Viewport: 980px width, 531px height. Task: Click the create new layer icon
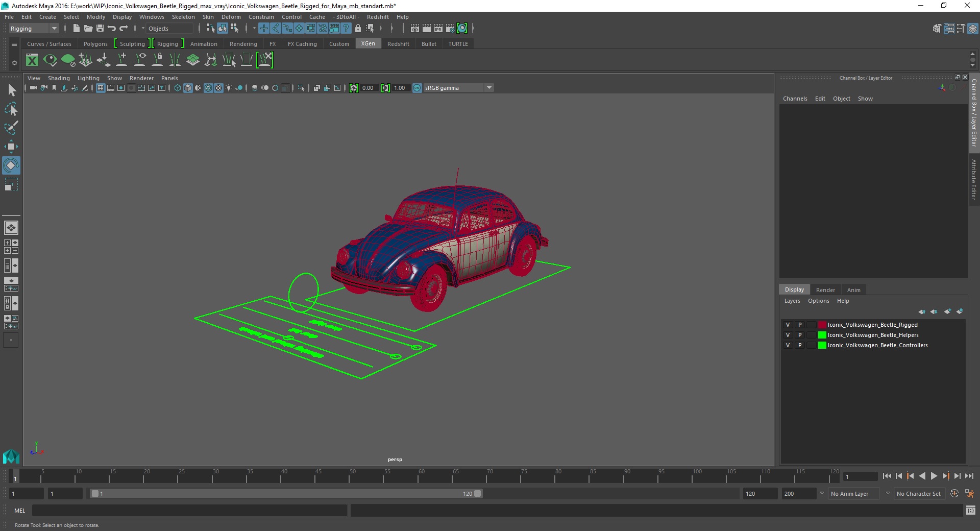[948, 311]
